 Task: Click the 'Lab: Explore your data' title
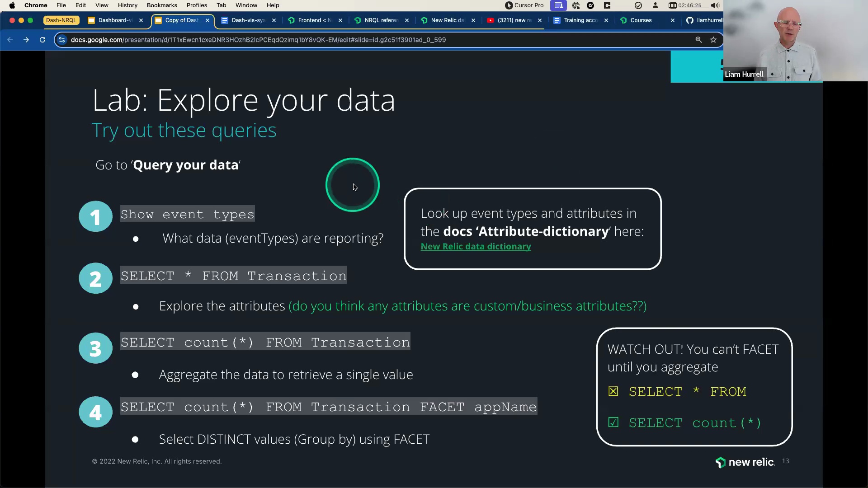pyautogui.click(x=244, y=100)
